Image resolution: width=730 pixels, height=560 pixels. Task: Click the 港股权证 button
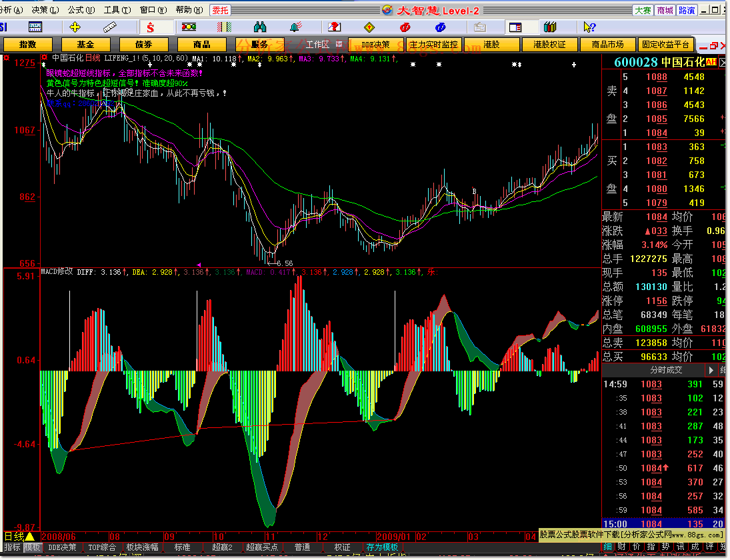(549, 45)
